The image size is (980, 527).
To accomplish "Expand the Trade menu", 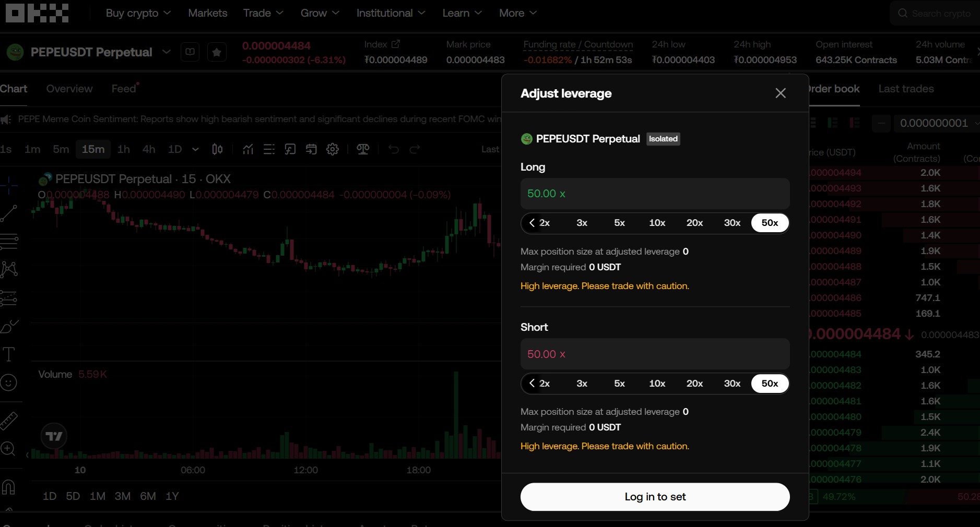I will (263, 13).
